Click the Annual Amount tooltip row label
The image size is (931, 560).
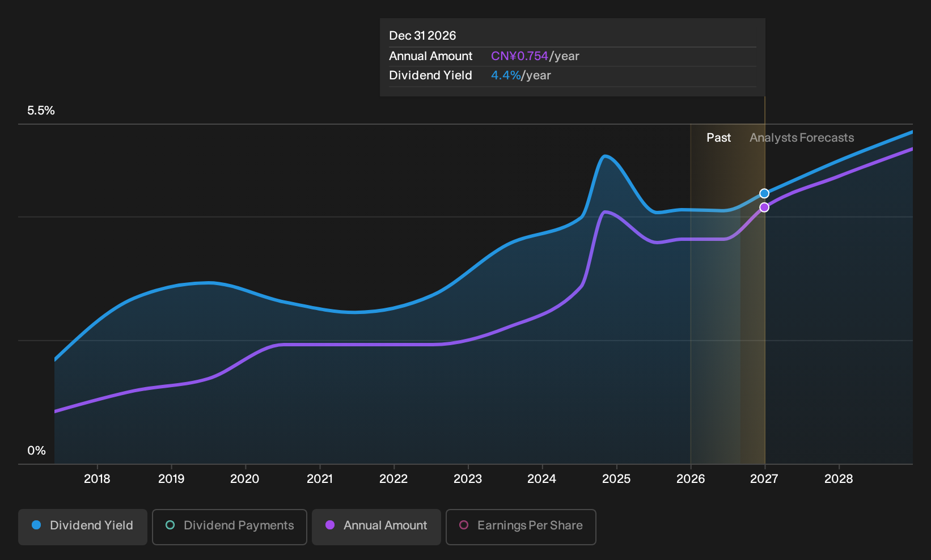click(x=430, y=56)
